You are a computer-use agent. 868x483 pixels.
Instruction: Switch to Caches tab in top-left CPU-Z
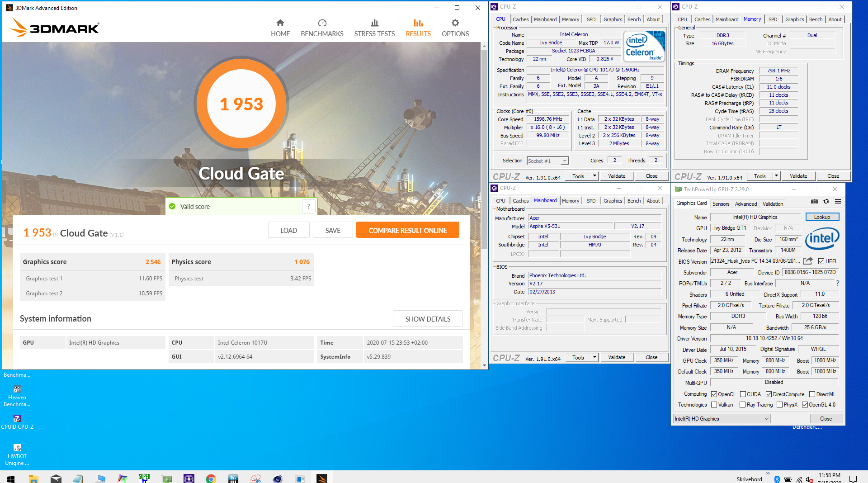(x=520, y=19)
